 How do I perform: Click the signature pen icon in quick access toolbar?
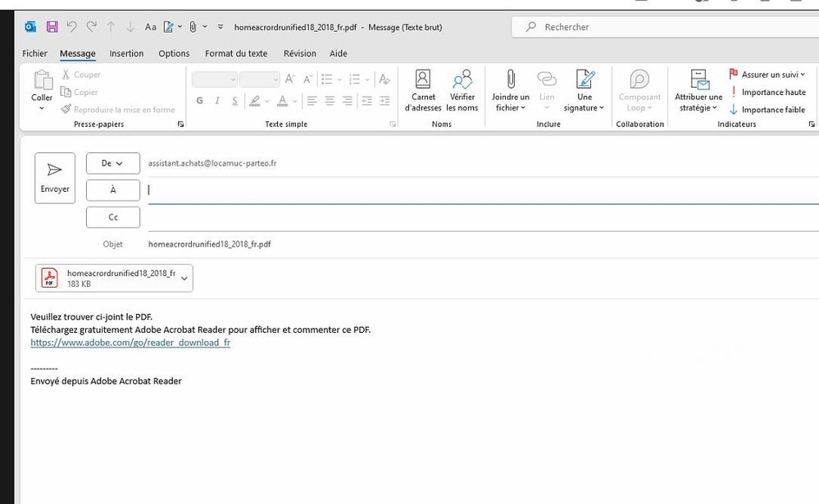click(169, 27)
